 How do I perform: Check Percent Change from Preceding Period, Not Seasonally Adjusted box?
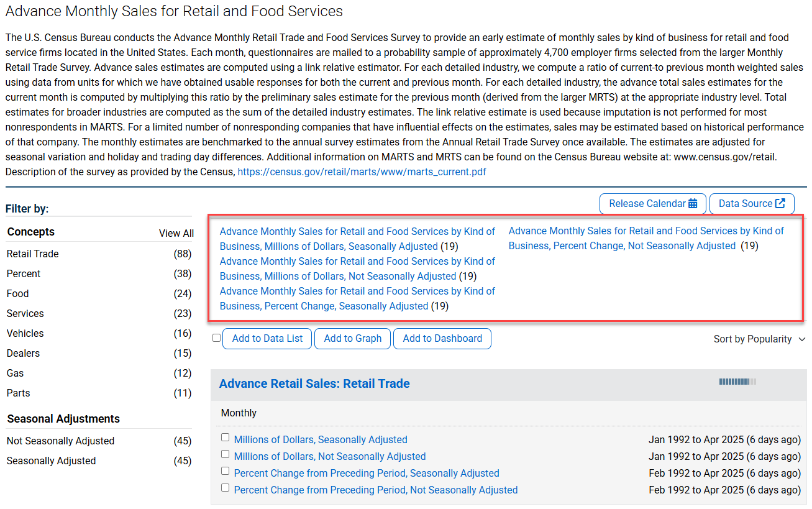[x=225, y=488]
